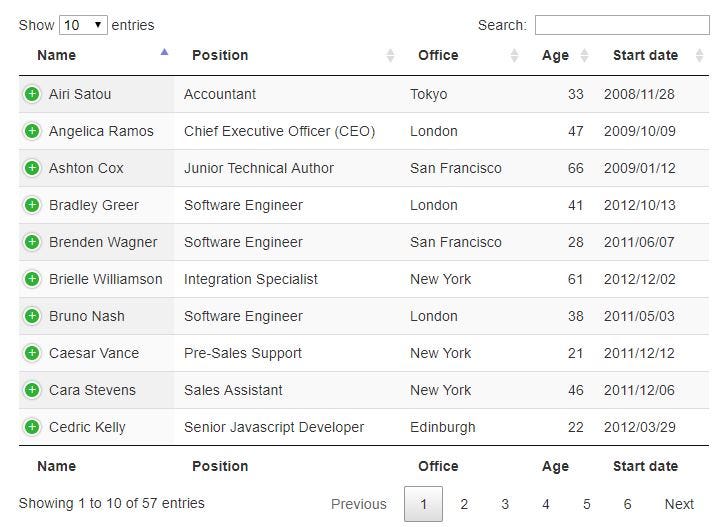Open Brenden Wagner row details icon

pyautogui.click(x=32, y=242)
